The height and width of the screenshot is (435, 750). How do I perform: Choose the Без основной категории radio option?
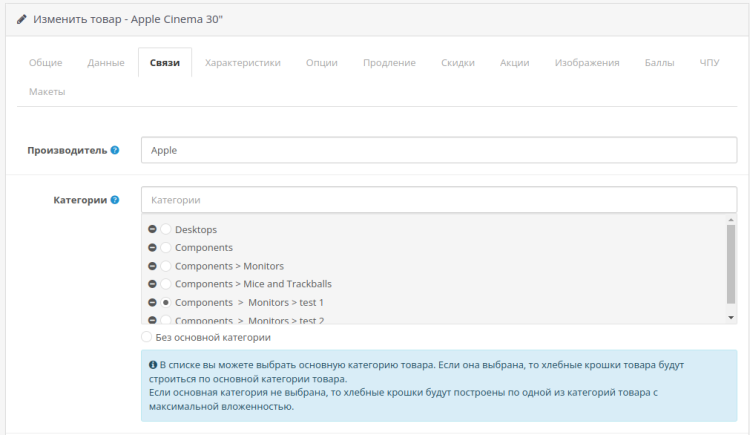(147, 338)
